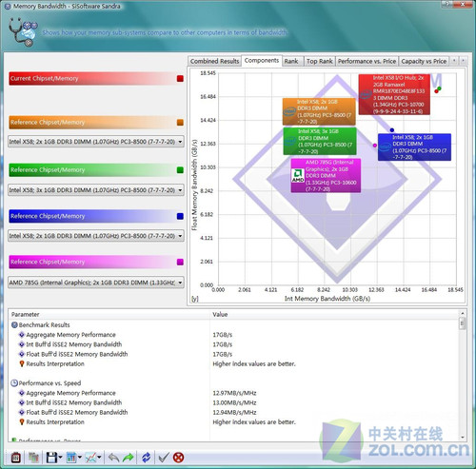The width and height of the screenshot is (476, 469).
Task: Click the green Reference Chipset/Memory swatch
Action: point(180,170)
